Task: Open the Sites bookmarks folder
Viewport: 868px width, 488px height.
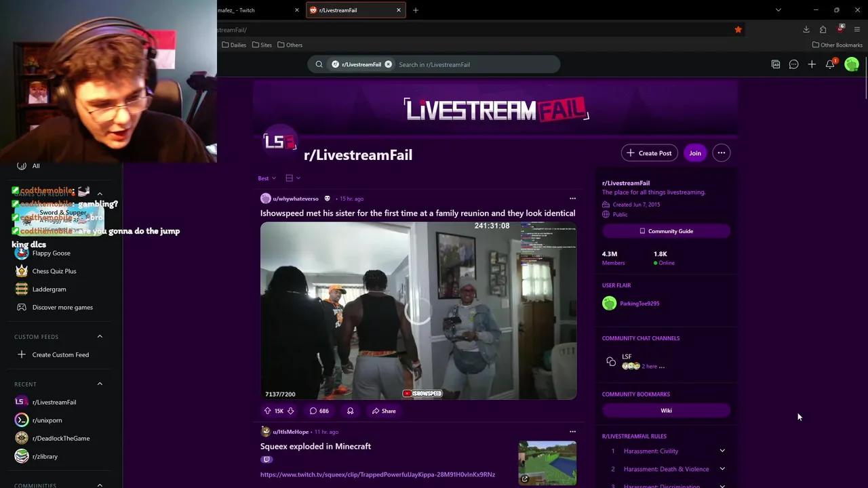Action: pos(262,45)
